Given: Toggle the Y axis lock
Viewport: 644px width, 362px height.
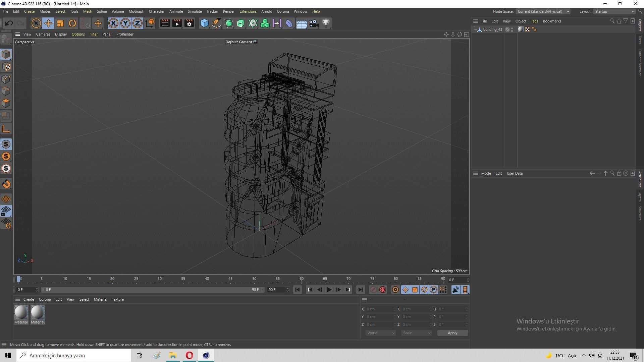Looking at the screenshot, I should 125,23.
